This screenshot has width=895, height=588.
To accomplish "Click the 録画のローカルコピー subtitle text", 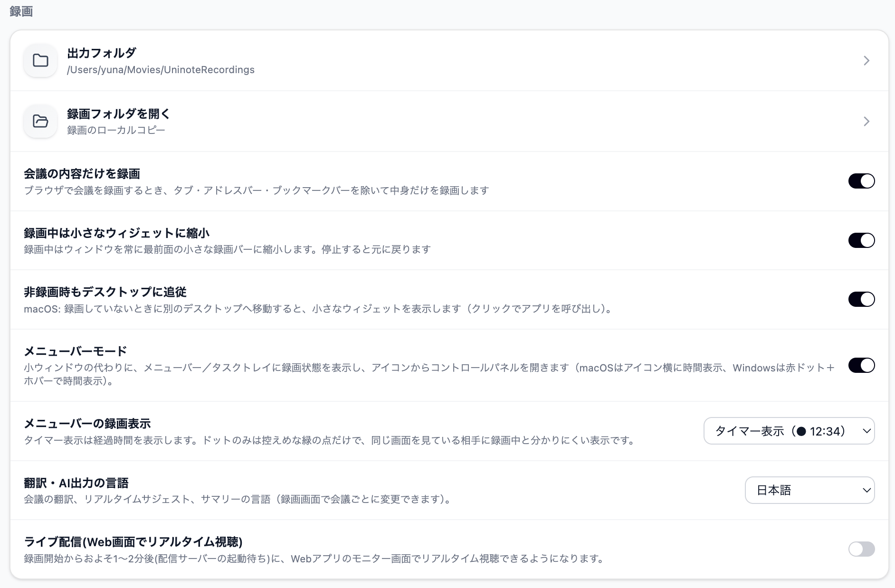I will click(x=116, y=130).
